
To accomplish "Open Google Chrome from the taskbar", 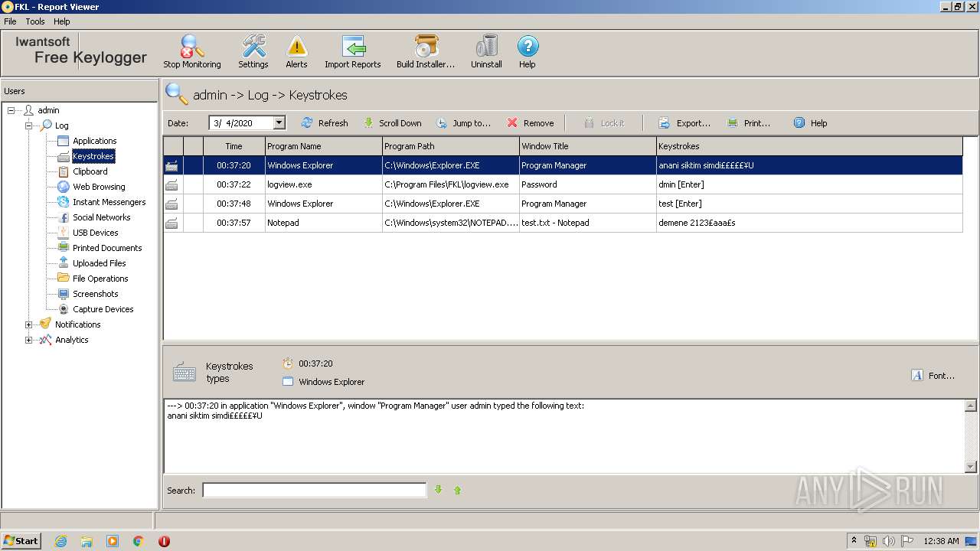I will click(139, 541).
